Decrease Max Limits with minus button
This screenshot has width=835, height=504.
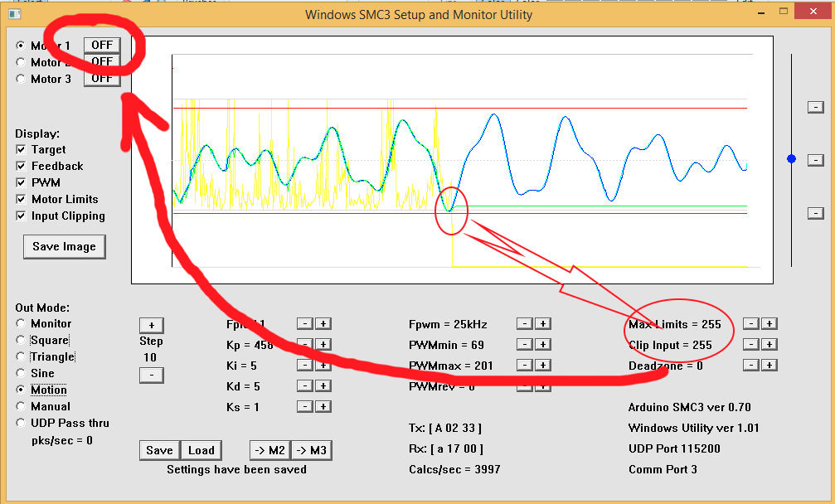coord(751,323)
